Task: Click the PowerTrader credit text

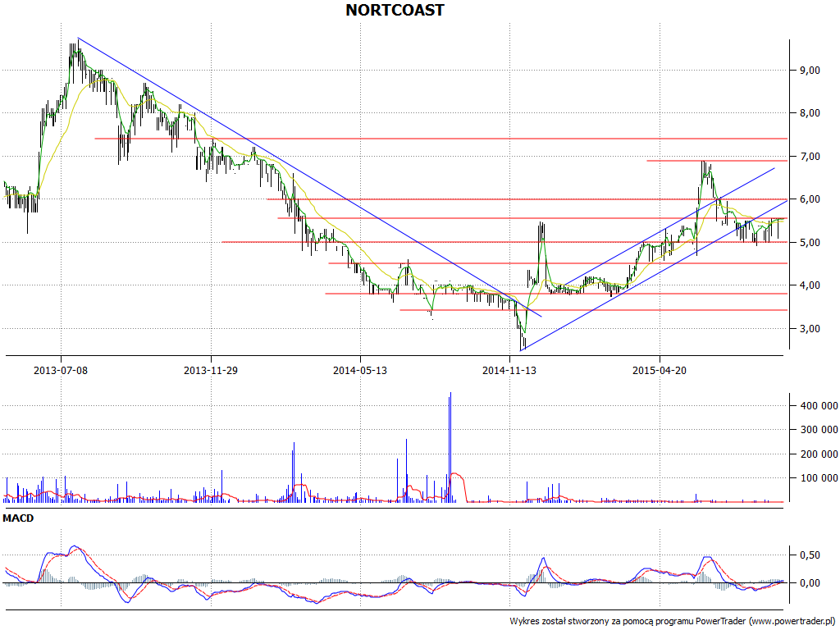Action: coord(673,622)
